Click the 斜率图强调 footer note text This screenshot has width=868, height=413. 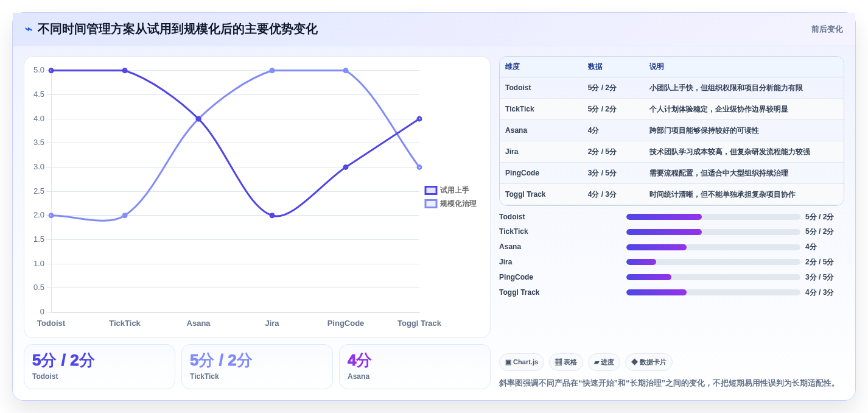pos(669,383)
